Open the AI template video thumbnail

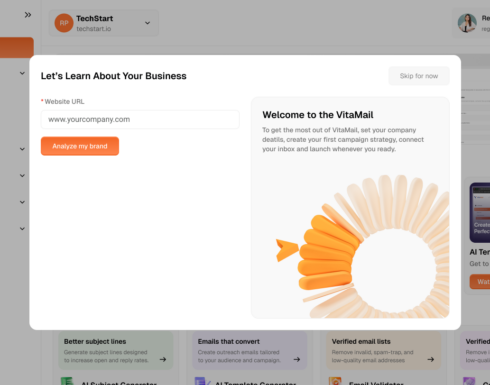(480, 213)
